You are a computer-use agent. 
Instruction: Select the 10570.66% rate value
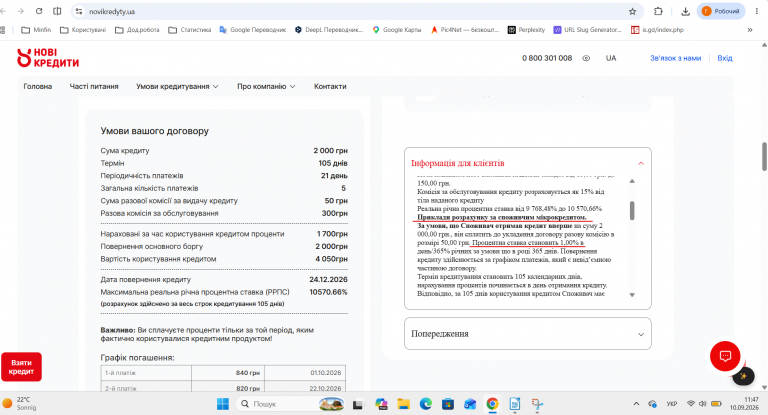[328, 292]
